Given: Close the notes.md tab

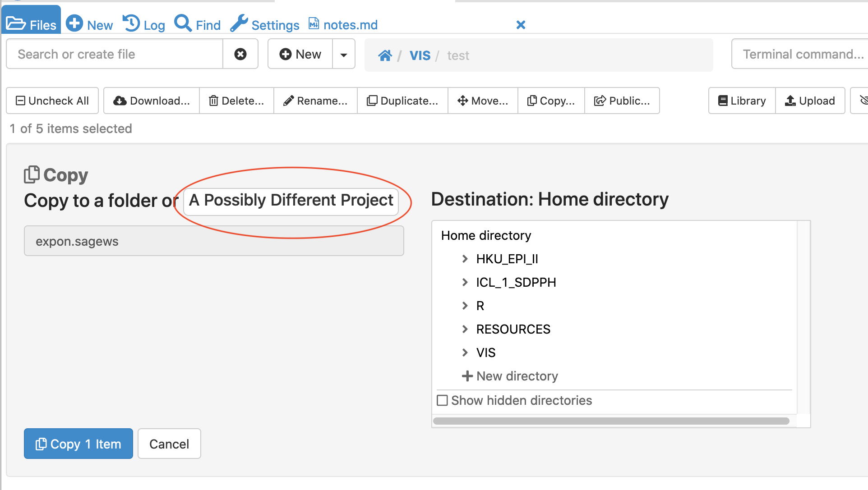Looking at the screenshot, I should (521, 25).
